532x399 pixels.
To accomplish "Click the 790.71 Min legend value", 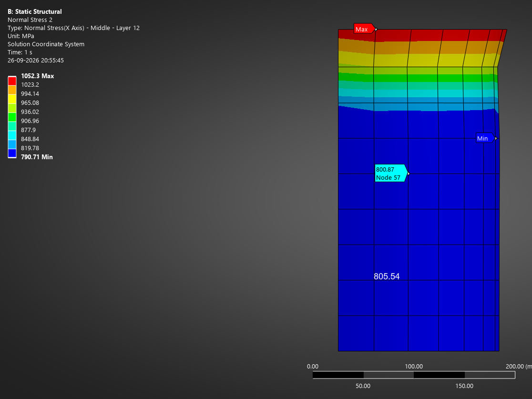I will coord(37,157).
